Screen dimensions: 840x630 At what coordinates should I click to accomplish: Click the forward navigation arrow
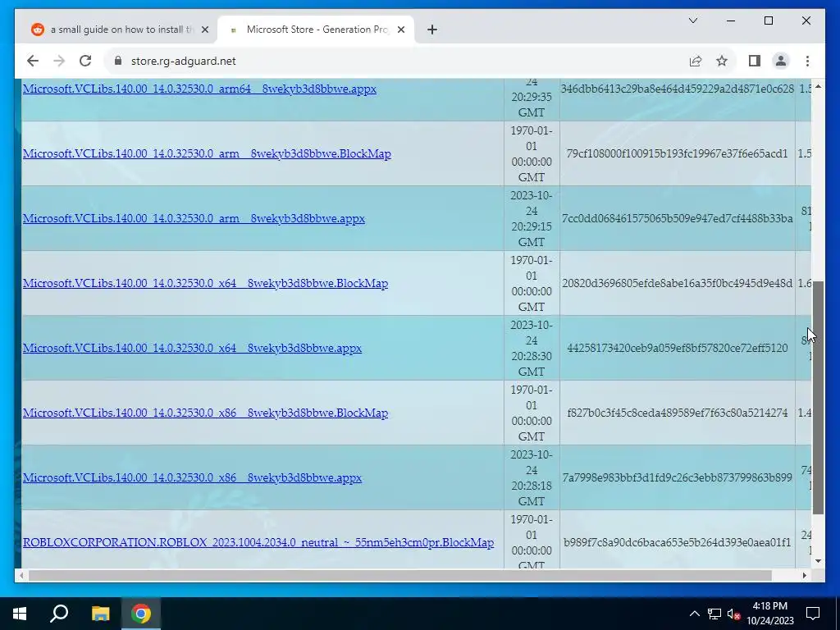point(59,61)
